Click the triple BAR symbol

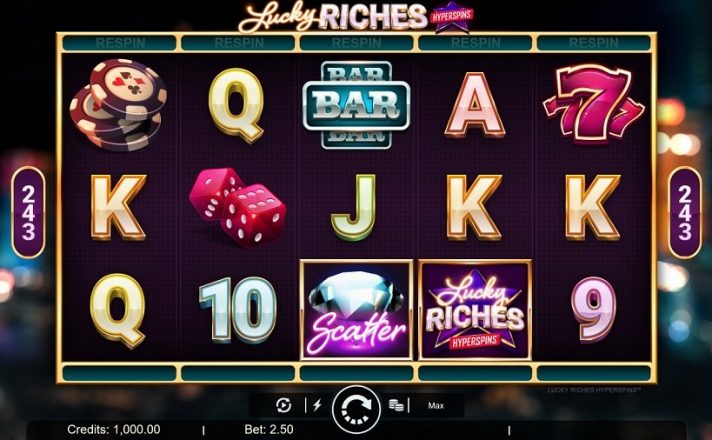click(356, 105)
